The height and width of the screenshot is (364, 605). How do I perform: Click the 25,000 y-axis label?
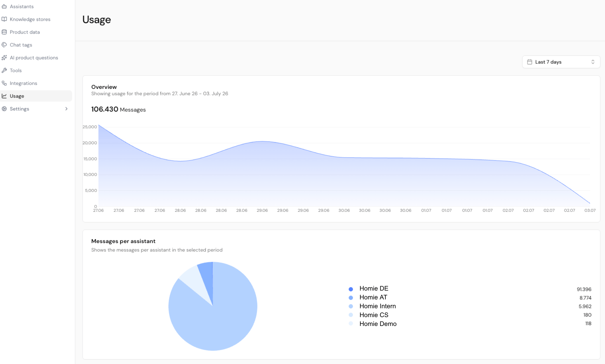point(90,127)
